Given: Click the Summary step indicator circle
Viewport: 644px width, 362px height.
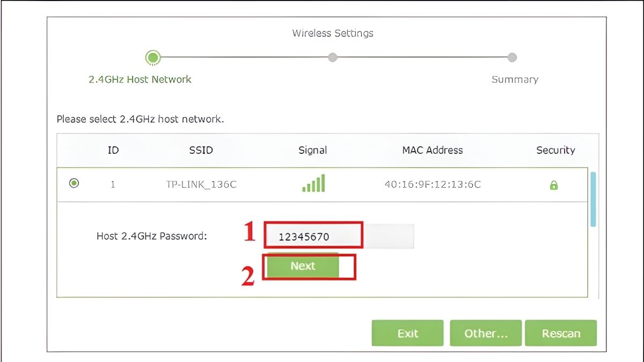Looking at the screenshot, I should [x=512, y=57].
